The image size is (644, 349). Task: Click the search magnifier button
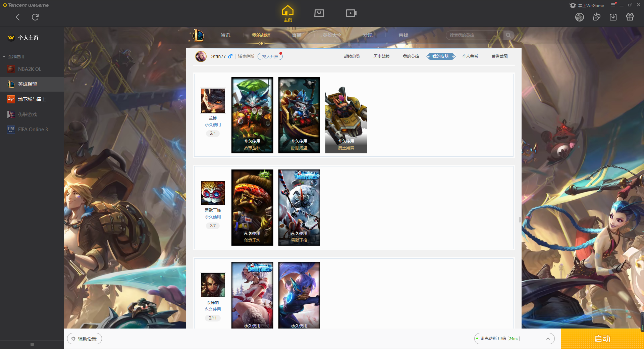click(x=508, y=35)
